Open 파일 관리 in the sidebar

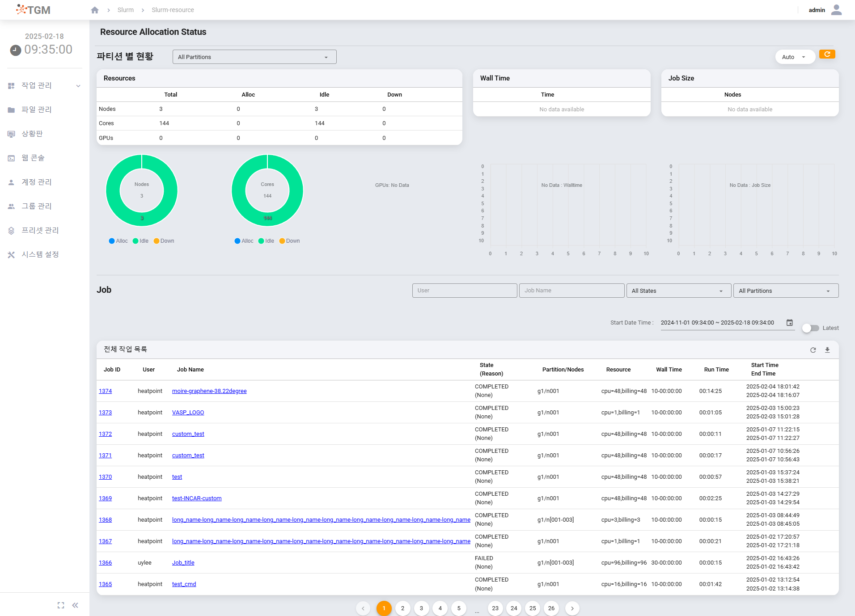(37, 110)
